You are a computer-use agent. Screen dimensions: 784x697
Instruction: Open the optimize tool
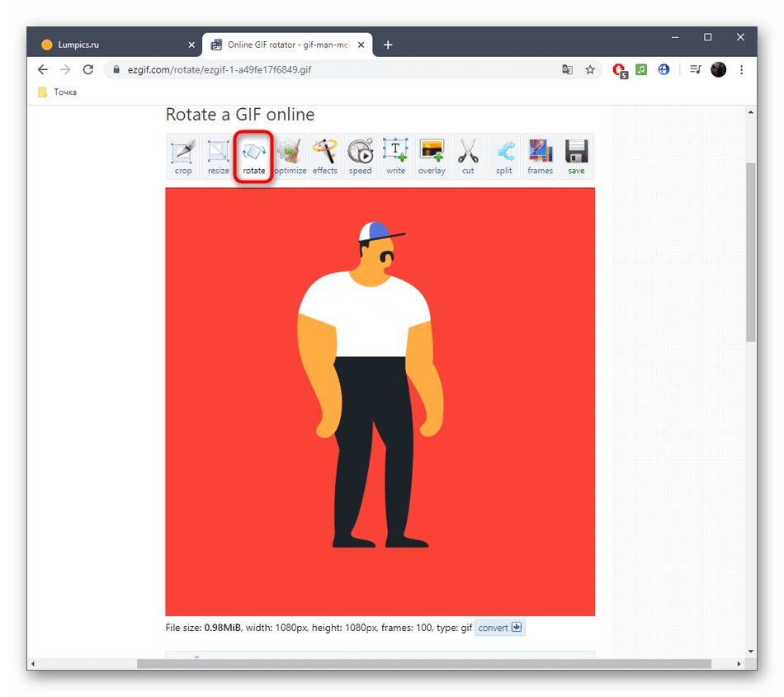click(290, 157)
